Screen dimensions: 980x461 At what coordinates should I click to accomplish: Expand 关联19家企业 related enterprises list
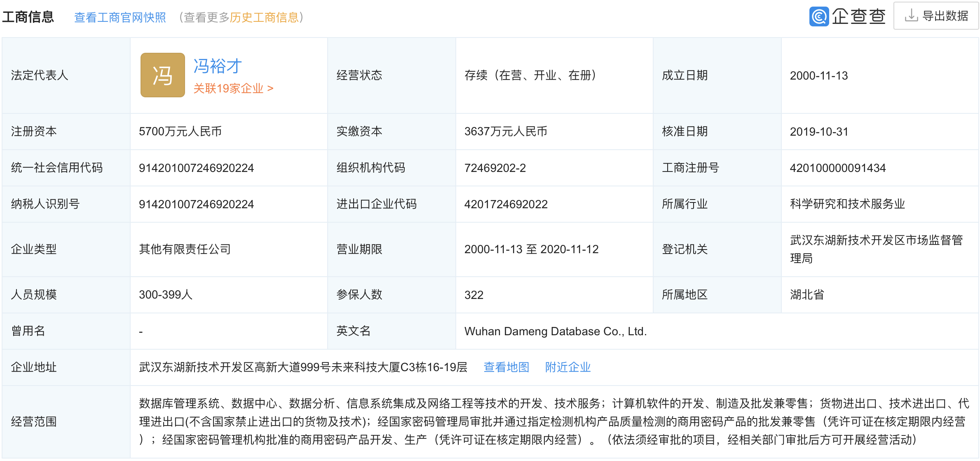click(x=229, y=88)
